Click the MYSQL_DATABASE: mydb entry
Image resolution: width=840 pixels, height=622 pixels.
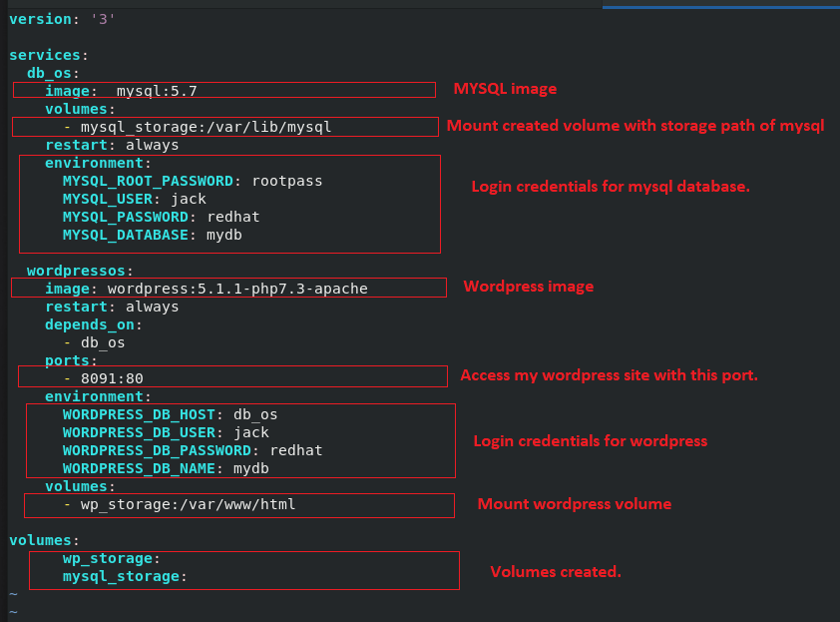coord(152,235)
